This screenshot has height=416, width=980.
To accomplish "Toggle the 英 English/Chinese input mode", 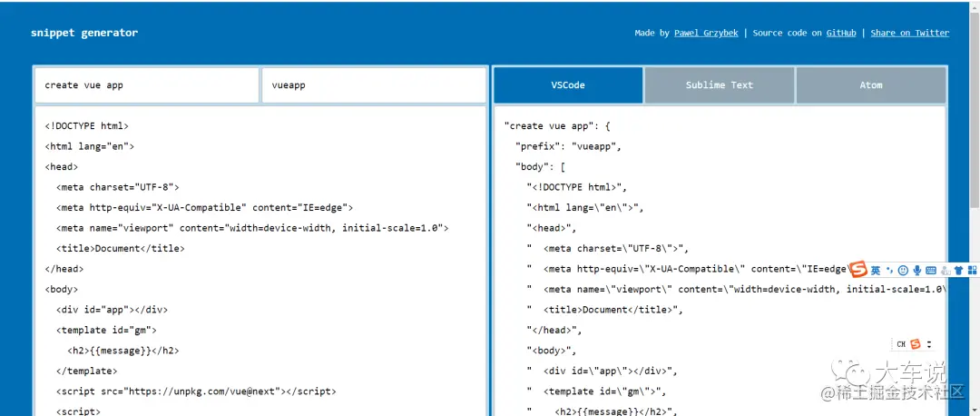I will click(876, 271).
